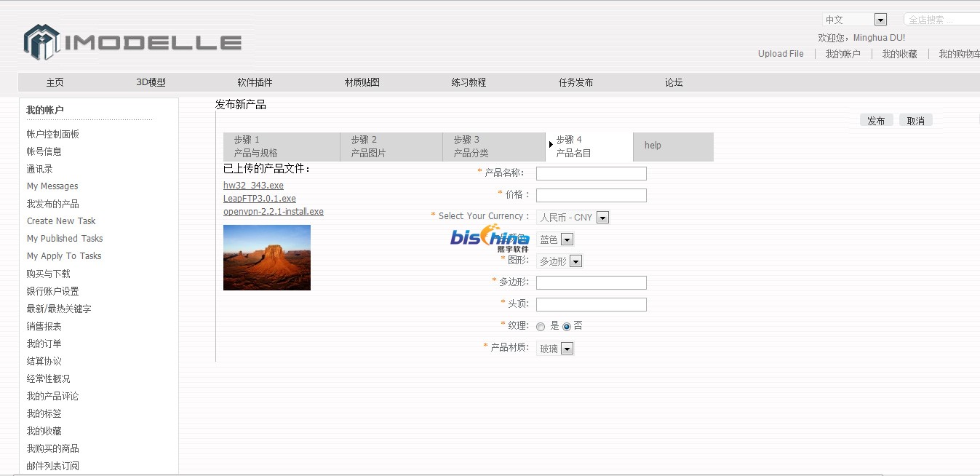Switch to 步骤 2 产品图片 tab
This screenshot has height=476, width=980.
coord(391,146)
